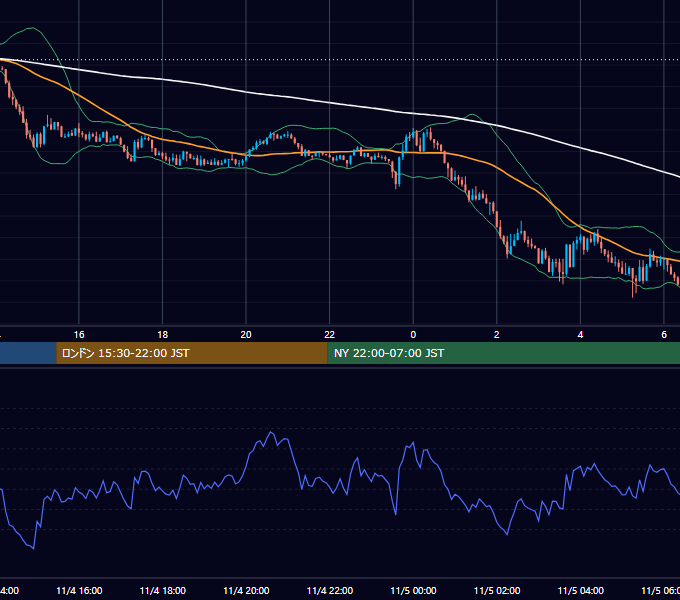680x600 pixels.
Task: Click the 11/4 18:00 oscillator axis label
Action: point(163,590)
